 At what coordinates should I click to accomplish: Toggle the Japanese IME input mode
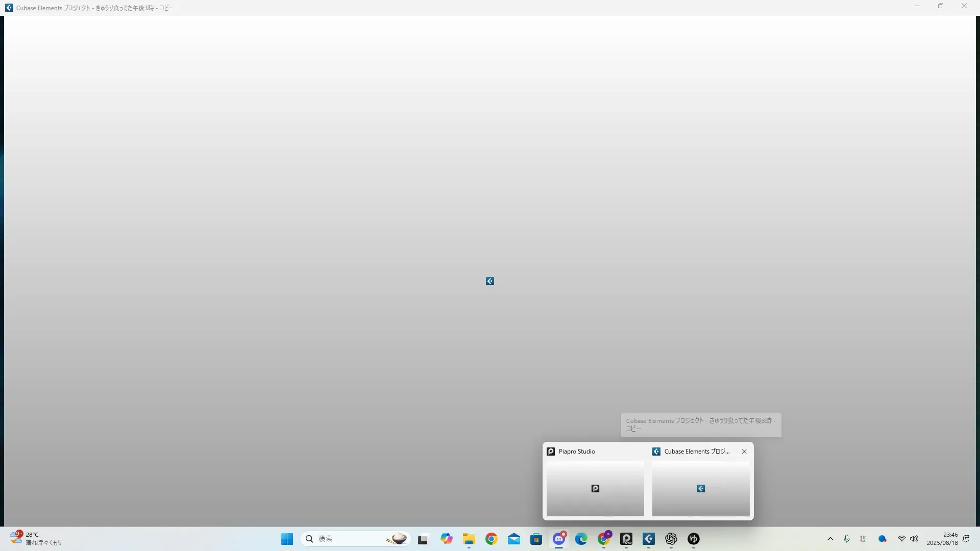[x=863, y=539]
